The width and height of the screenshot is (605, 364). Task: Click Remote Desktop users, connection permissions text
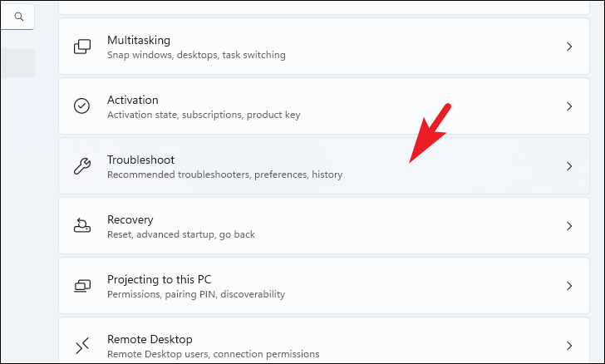[214, 354]
